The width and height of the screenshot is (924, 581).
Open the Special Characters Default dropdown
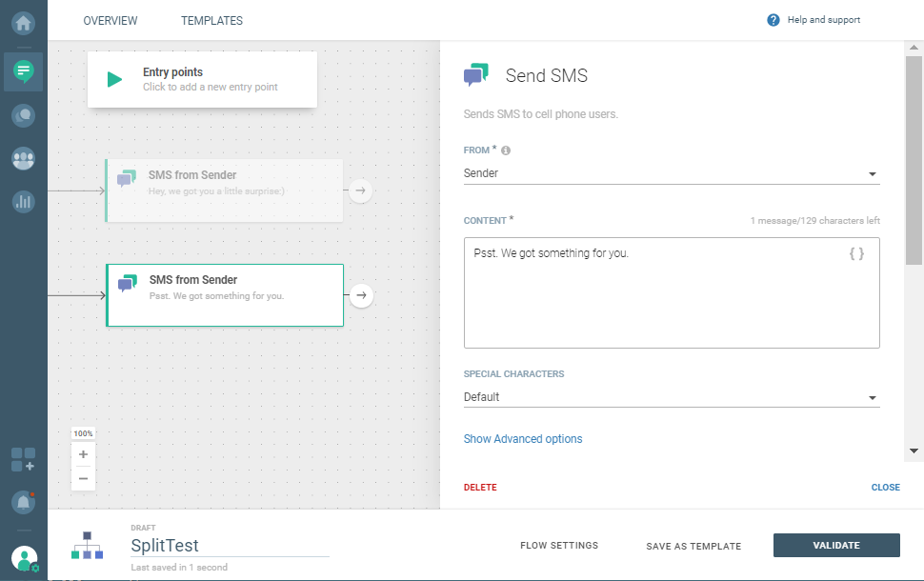coord(671,397)
